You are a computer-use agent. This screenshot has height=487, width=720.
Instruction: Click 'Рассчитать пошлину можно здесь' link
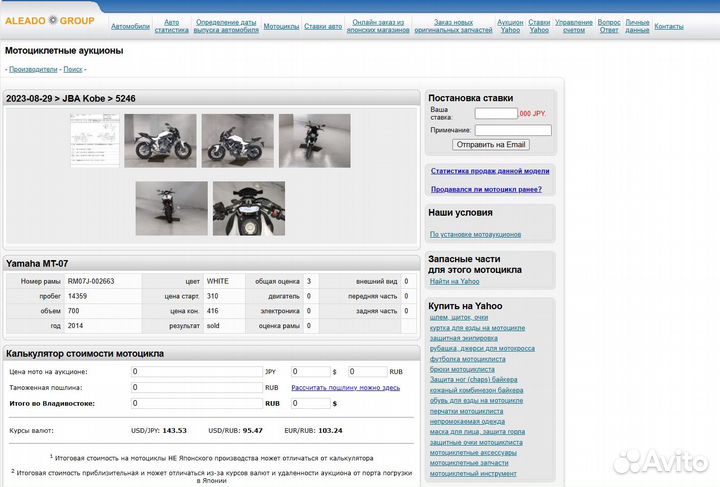pyautogui.click(x=346, y=387)
